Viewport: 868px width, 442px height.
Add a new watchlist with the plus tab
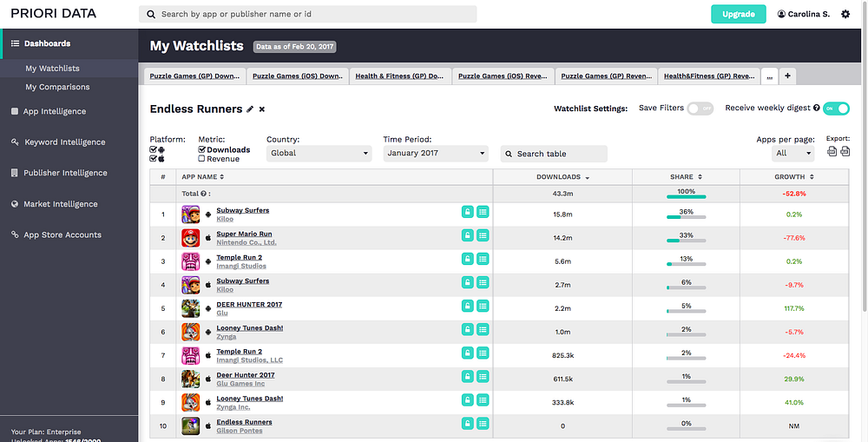click(787, 76)
